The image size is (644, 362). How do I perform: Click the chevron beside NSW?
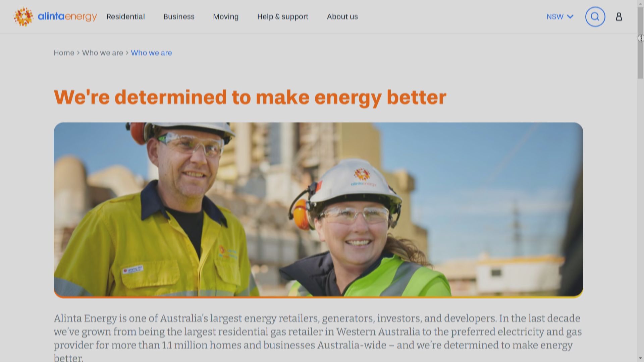point(570,17)
